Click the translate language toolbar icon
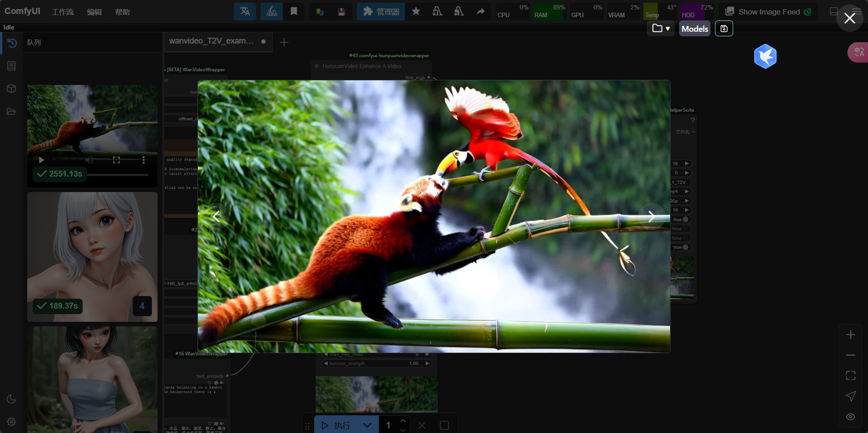This screenshot has height=433, width=868. pos(245,11)
